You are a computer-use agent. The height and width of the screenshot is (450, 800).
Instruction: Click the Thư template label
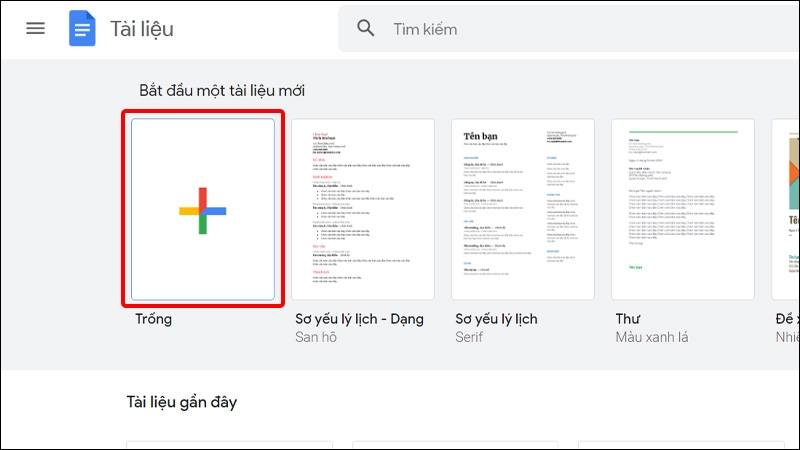(628, 319)
